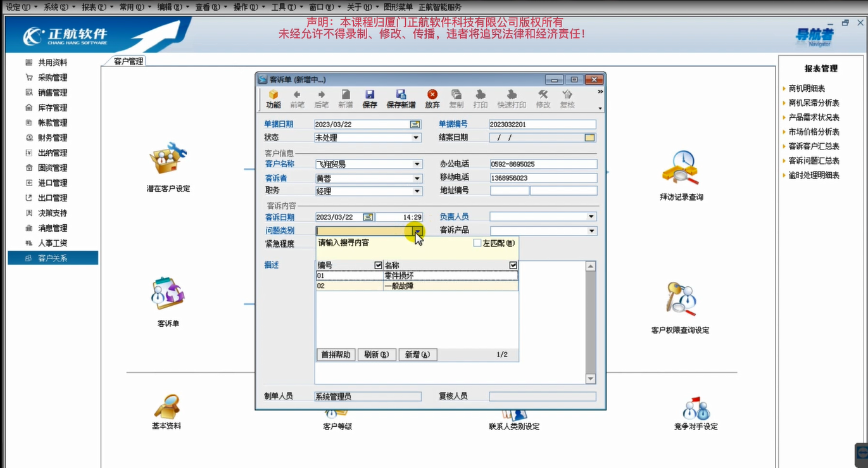Discard changes with 放弃 icon
This screenshot has width=868, height=468.
tap(432, 99)
